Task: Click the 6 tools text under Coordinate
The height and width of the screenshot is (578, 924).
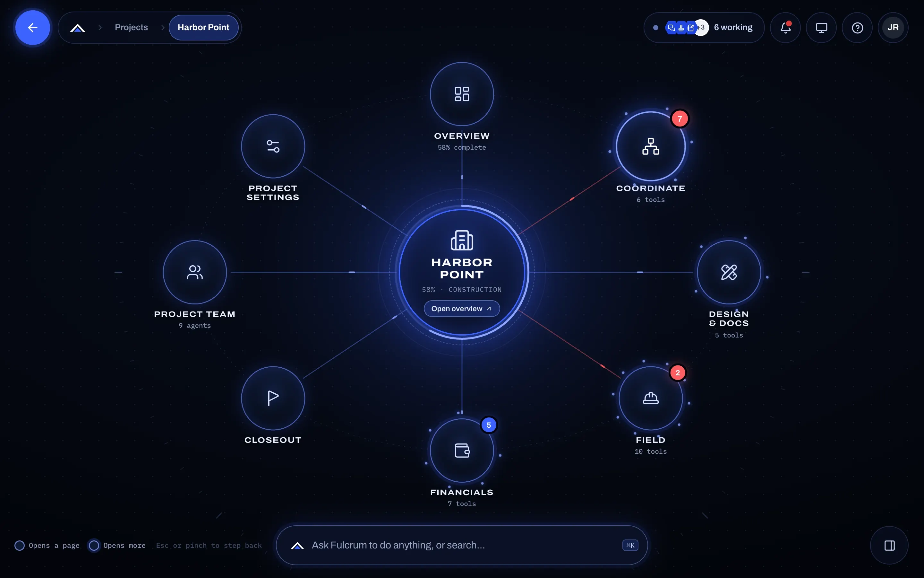Action: click(651, 199)
